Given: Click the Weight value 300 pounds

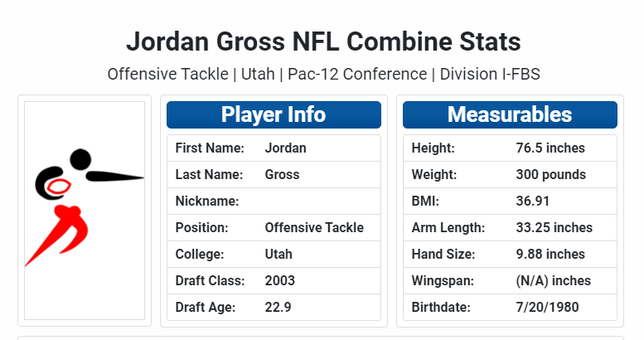Looking at the screenshot, I should [x=551, y=175].
